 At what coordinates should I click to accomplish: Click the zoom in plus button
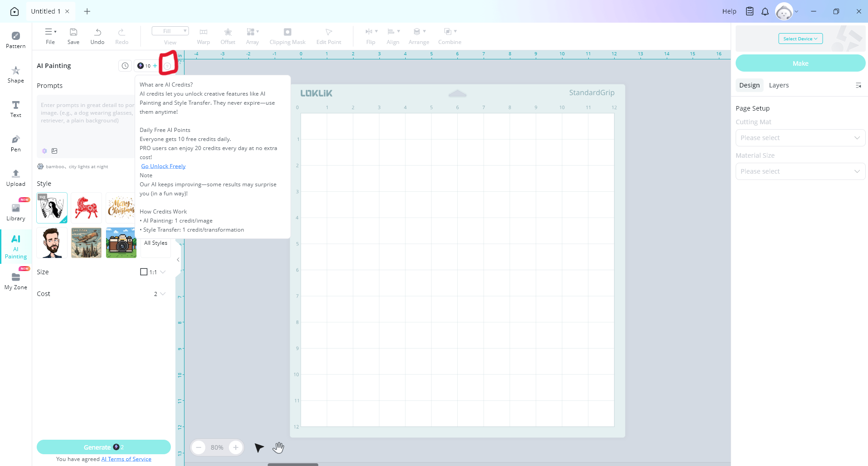(x=236, y=447)
